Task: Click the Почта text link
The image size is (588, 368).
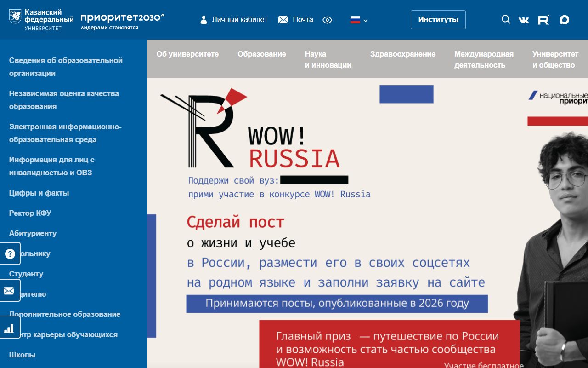Action: coord(303,20)
